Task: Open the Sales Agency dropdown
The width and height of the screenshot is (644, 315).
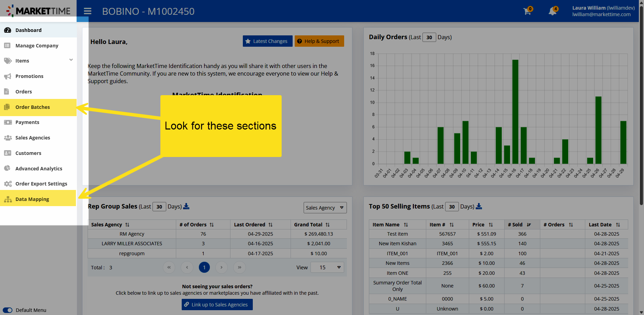Action: point(325,207)
